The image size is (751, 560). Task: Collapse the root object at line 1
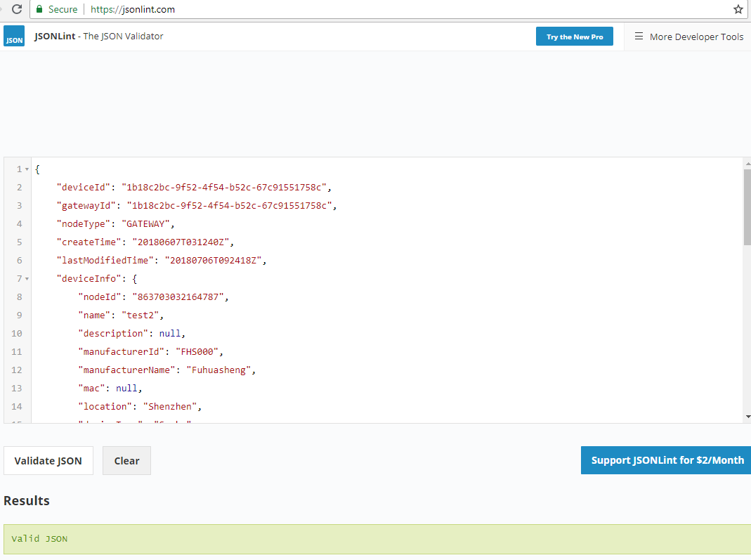pyautogui.click(x=27, y=169)
